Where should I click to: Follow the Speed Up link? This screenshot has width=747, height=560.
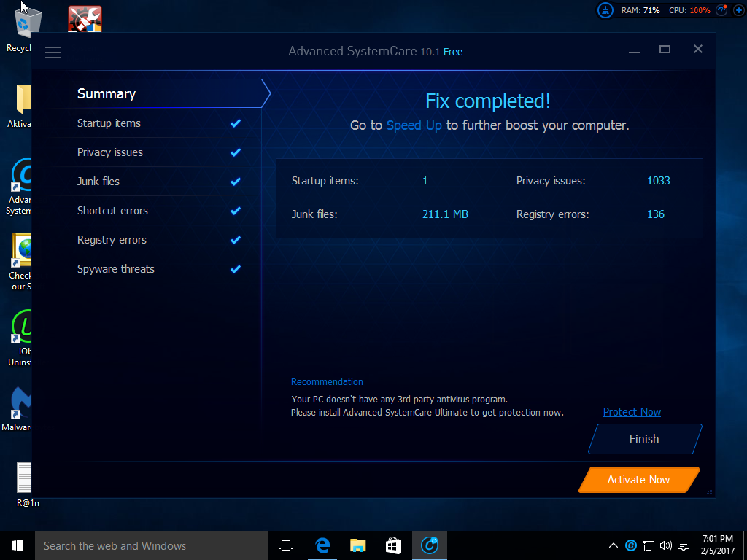coord(414,125)
